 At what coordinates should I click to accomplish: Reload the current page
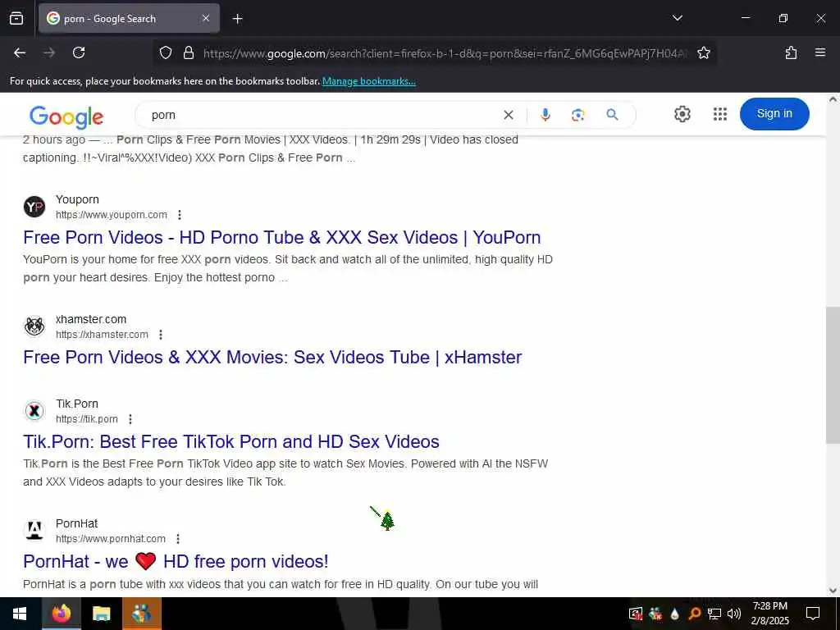tap(79, 52)
